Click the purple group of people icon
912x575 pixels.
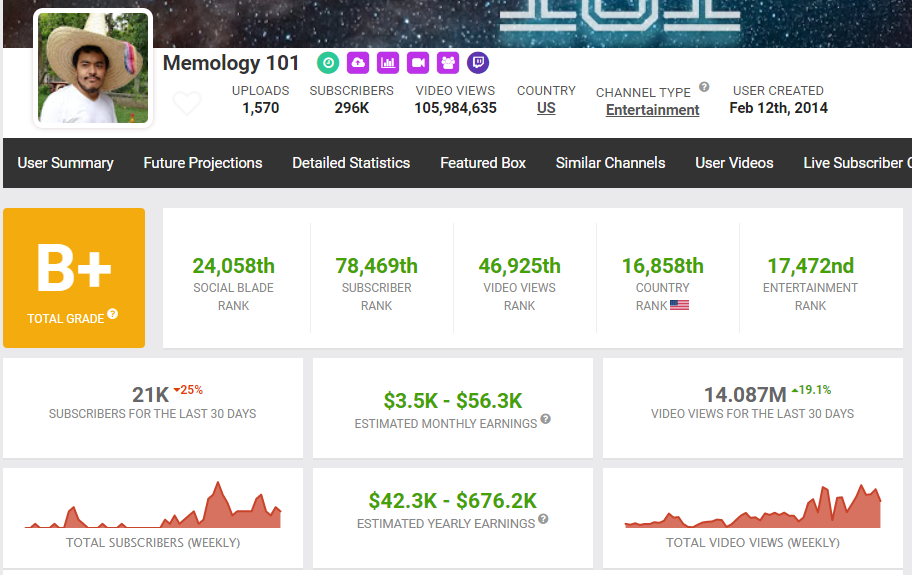pyautogui.click(x=448, y=63)
